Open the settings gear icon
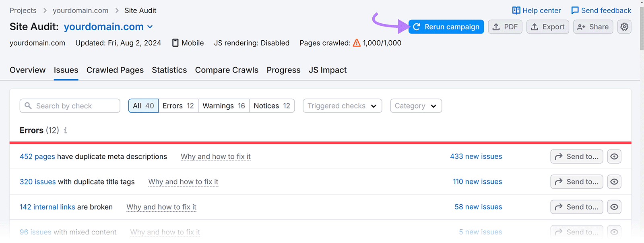644x243 pixels. (624, 27)
